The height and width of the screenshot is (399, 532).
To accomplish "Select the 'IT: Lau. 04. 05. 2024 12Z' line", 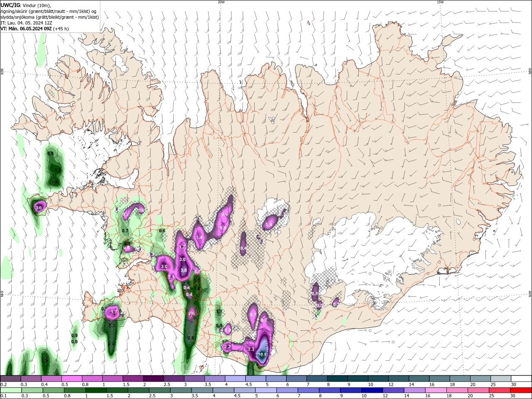I will [26, 23].
